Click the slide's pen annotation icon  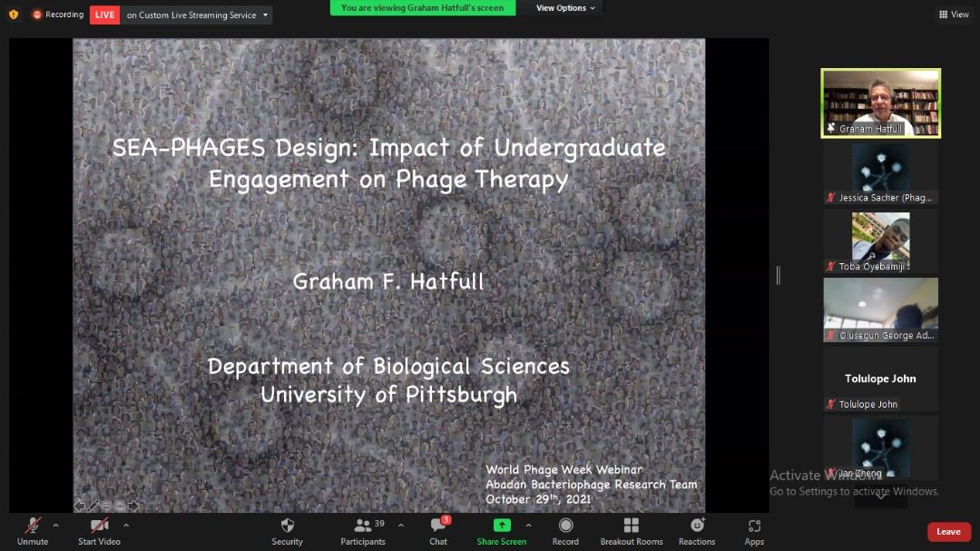tap(93, 506)
